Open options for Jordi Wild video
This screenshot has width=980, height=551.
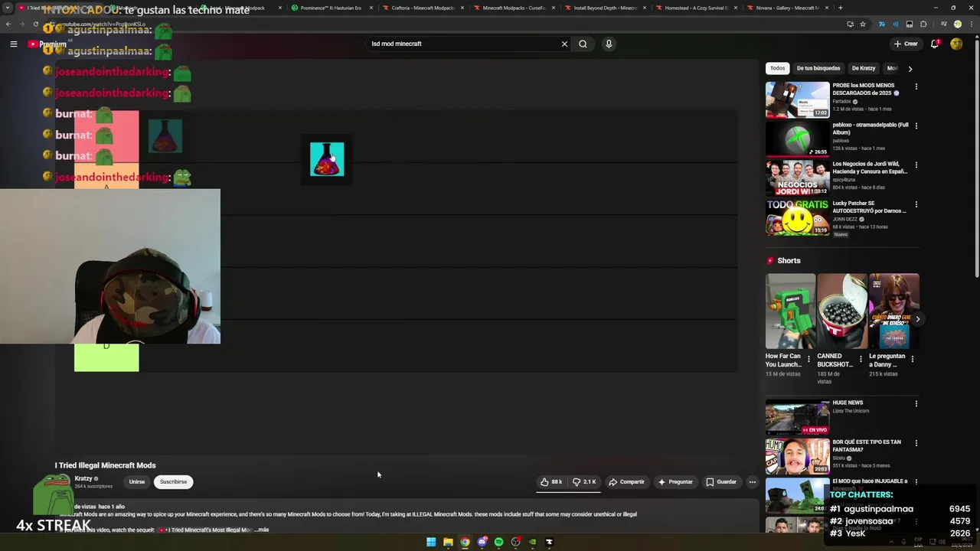916,165
